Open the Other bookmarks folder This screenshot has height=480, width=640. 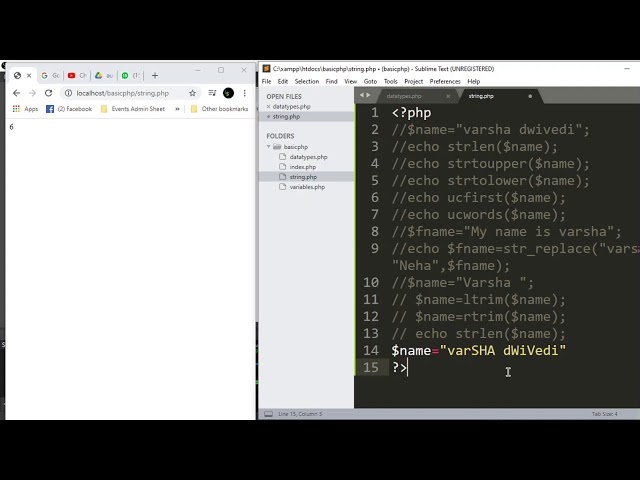(219, 109)
